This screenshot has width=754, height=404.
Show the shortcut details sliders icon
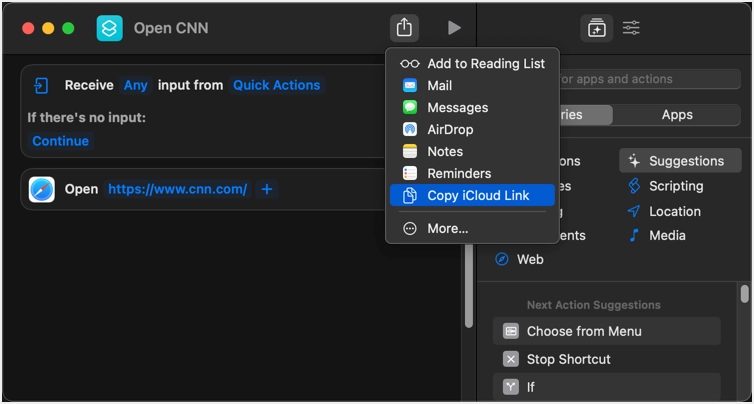pyautogui.click(x=632, y=28)
